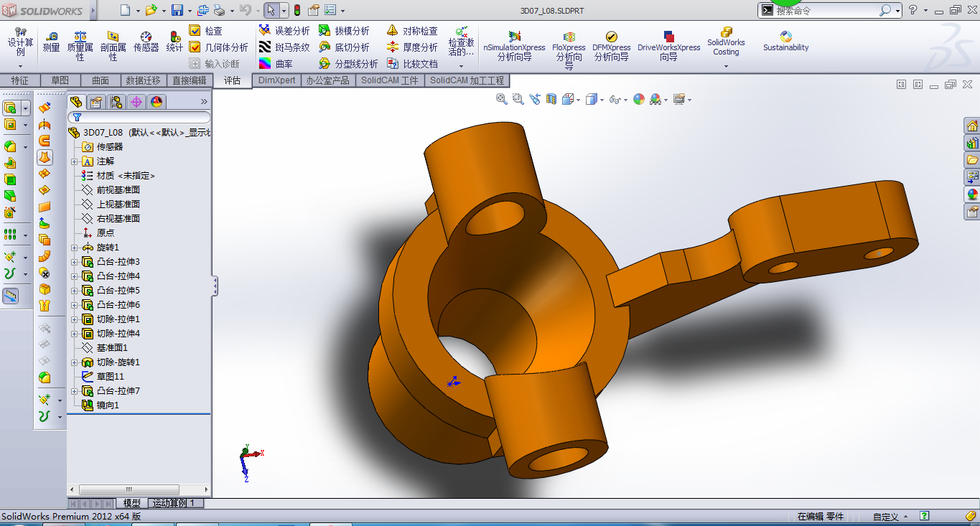Click the Rebuild traffic light icon
The image size is (980, 526).
pyautogui.click(x=297, y=10)
